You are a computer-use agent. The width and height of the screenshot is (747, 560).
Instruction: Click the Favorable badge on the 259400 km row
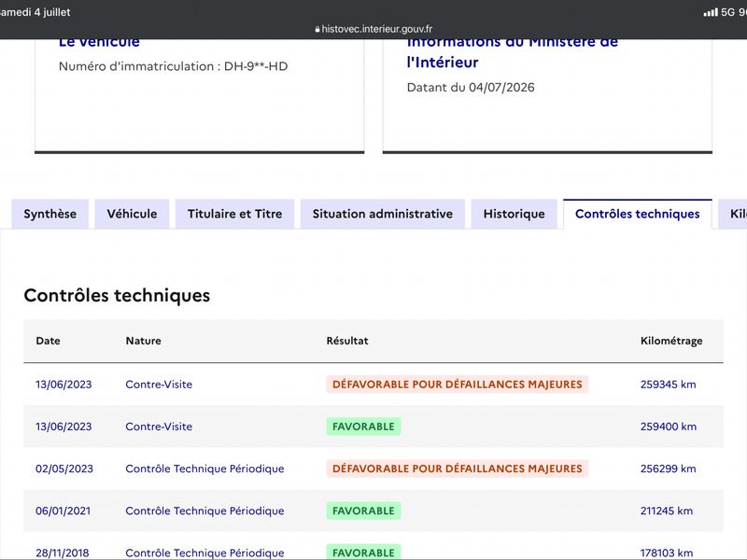pyautogui.click(x=363, y=427)
